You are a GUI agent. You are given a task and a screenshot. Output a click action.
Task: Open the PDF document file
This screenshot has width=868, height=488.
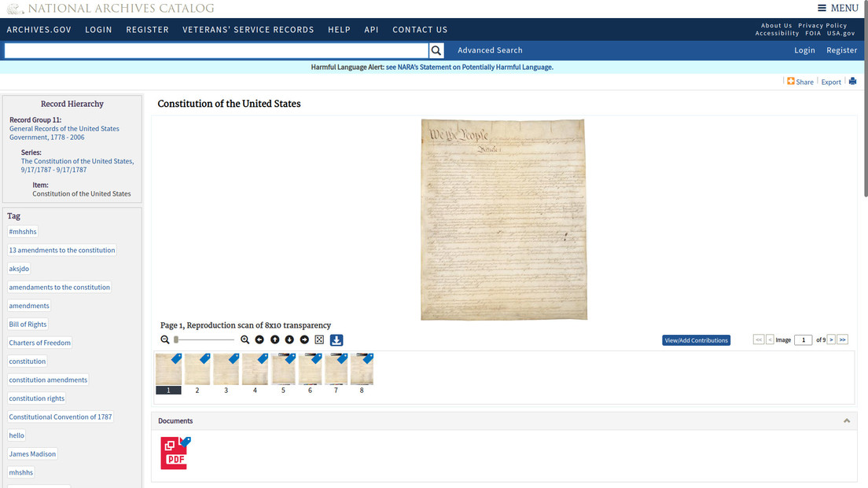[175, 453]
